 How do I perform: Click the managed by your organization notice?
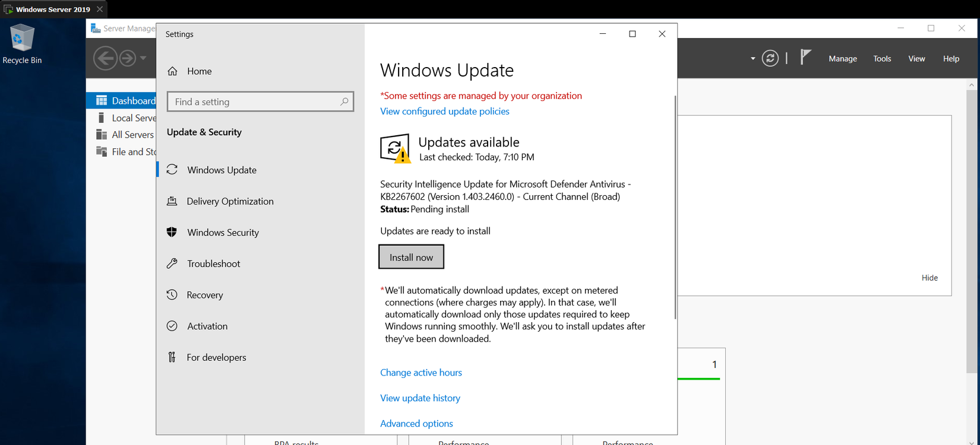(481, 96)
